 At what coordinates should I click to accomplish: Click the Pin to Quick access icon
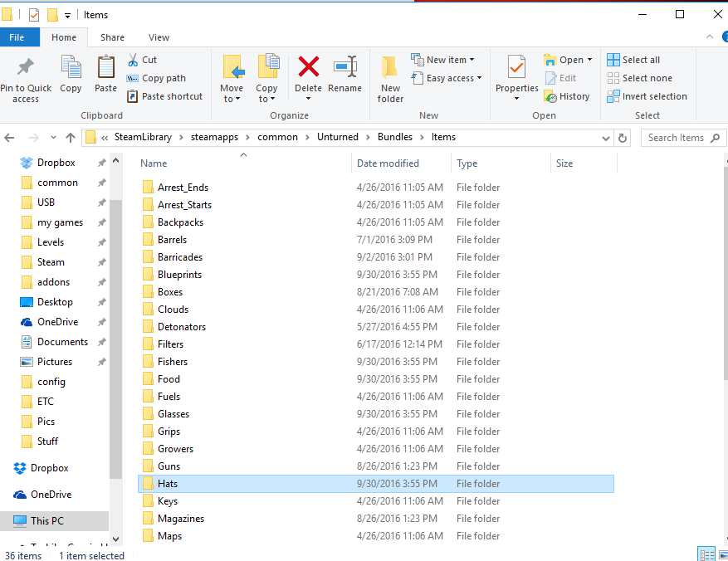tap(26, 67)
